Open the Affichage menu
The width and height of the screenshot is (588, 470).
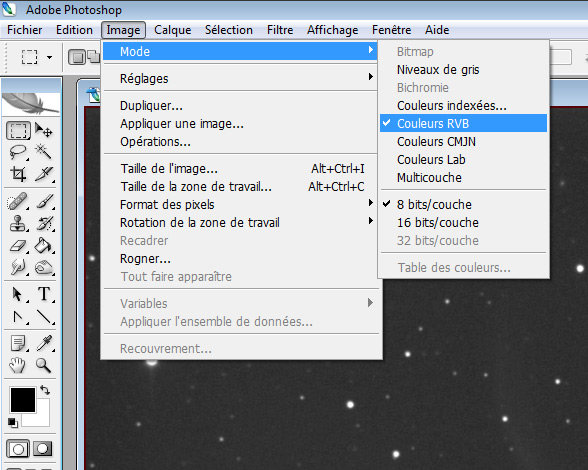pos(332,30)
